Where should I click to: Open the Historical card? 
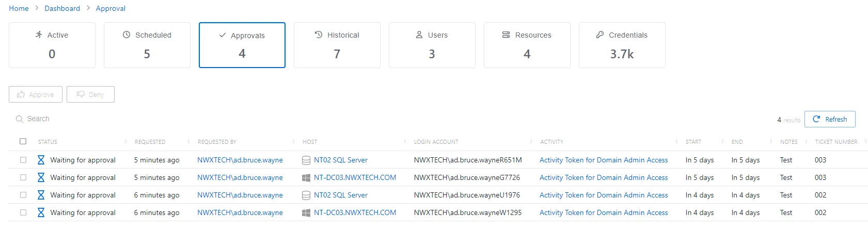(337, 45)
